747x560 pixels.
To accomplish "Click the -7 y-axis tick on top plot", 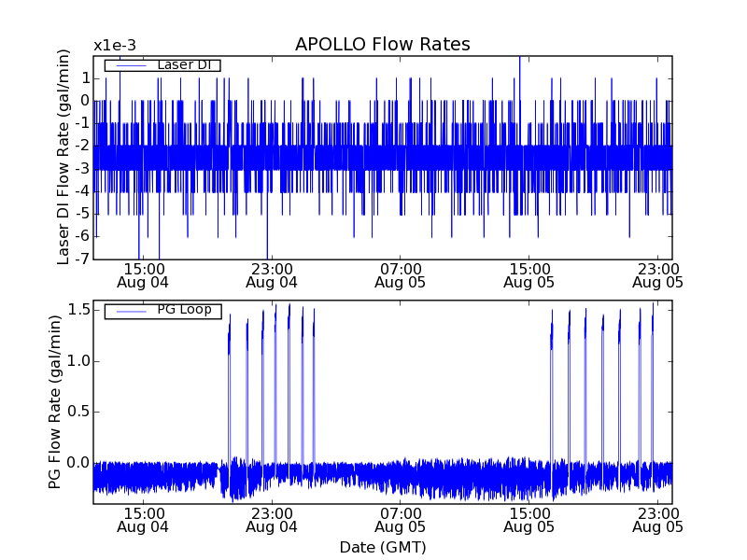I will coord(82,259).
